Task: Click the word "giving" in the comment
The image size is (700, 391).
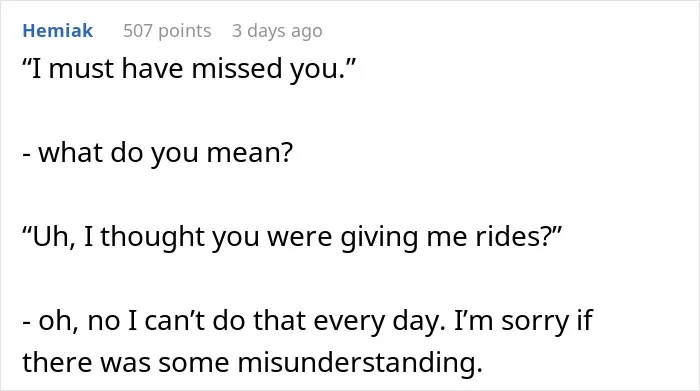Action: pyautogui.click(x=379, y=237)
